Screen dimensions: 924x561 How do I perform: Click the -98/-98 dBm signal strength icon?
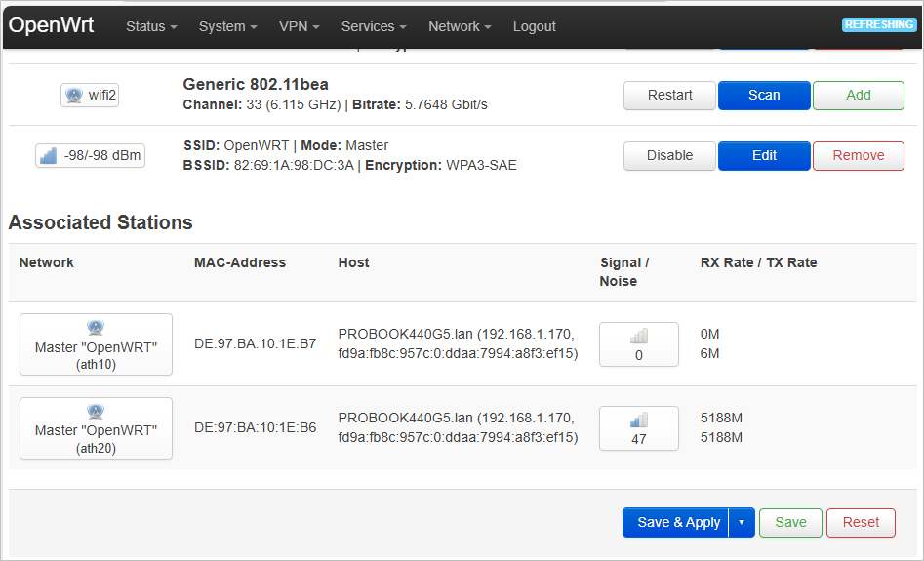48,155
